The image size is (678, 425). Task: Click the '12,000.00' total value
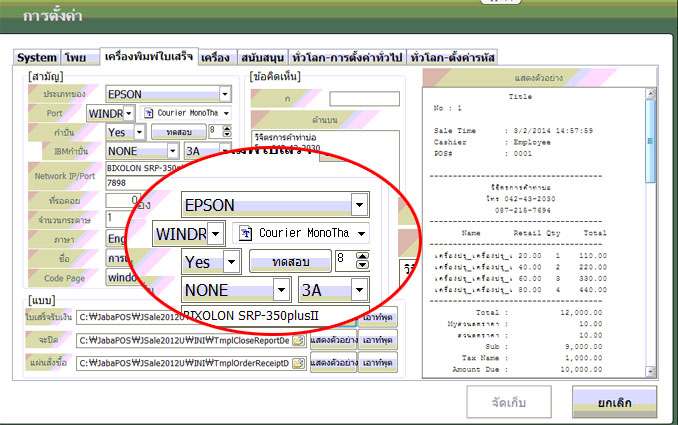[581, 312]
